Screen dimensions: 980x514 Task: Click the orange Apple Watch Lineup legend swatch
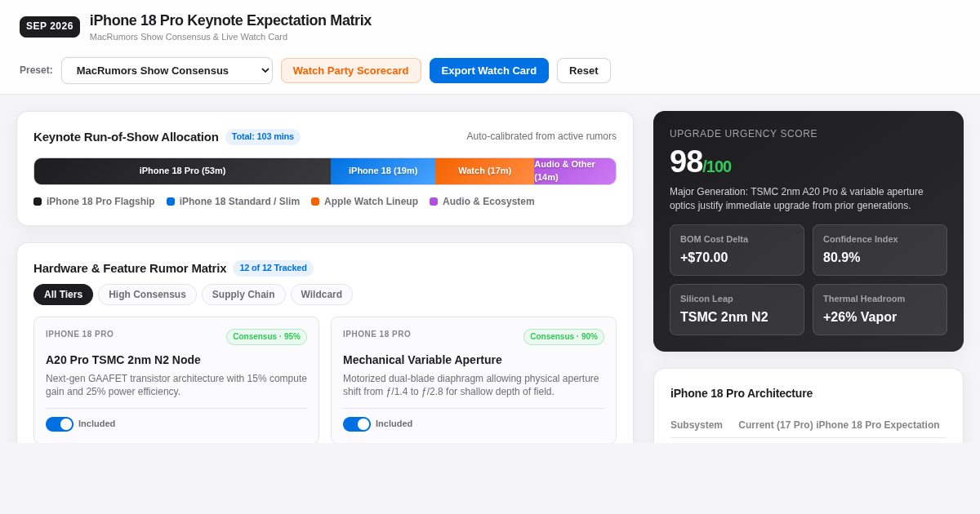point(315,202)
